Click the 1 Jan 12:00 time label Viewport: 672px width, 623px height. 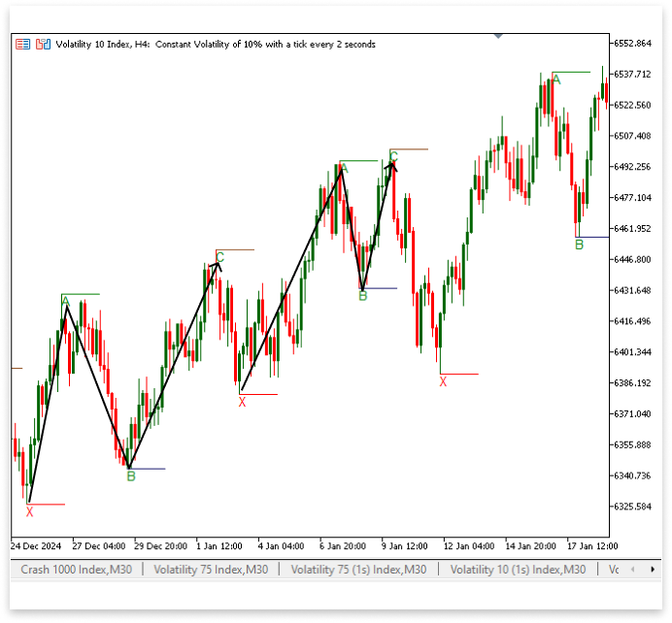[219, 546]
